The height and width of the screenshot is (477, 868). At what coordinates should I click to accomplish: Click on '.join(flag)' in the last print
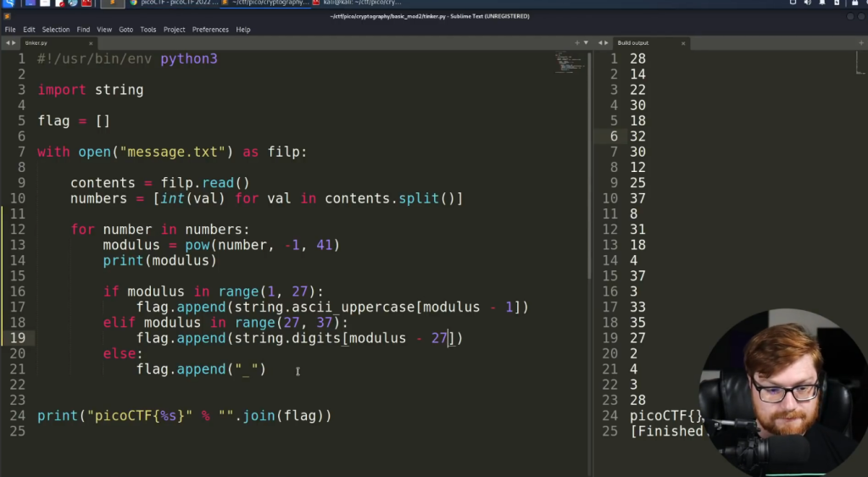tap(283, 416)
